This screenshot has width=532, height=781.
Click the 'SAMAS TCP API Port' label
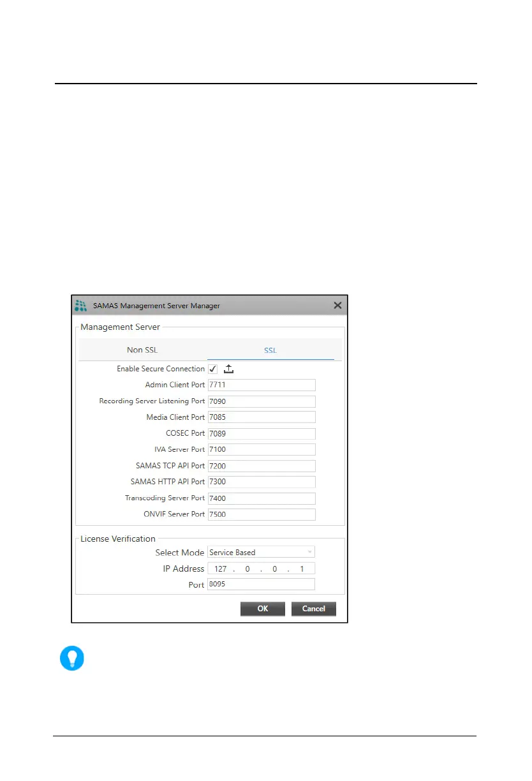[x=170, y=466]
